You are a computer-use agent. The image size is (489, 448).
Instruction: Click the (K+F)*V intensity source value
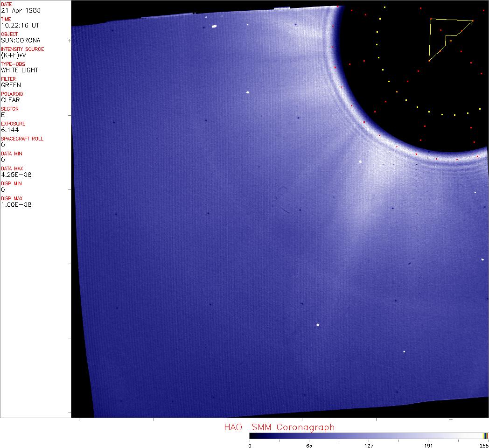click(x=16, y=55)
